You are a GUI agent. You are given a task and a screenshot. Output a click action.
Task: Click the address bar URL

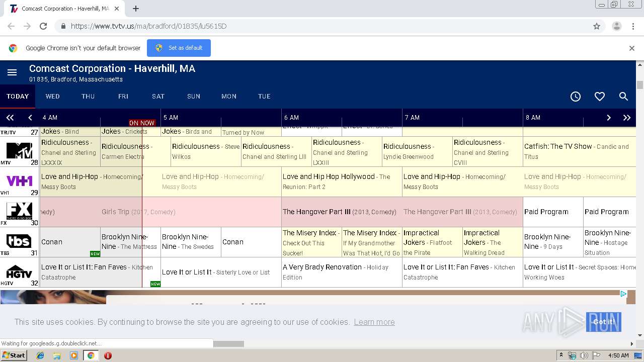[x=148, y=26]
